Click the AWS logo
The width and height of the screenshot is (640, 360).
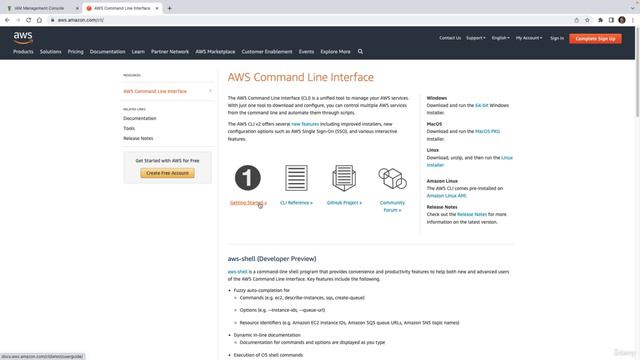(x=23, y=38)
